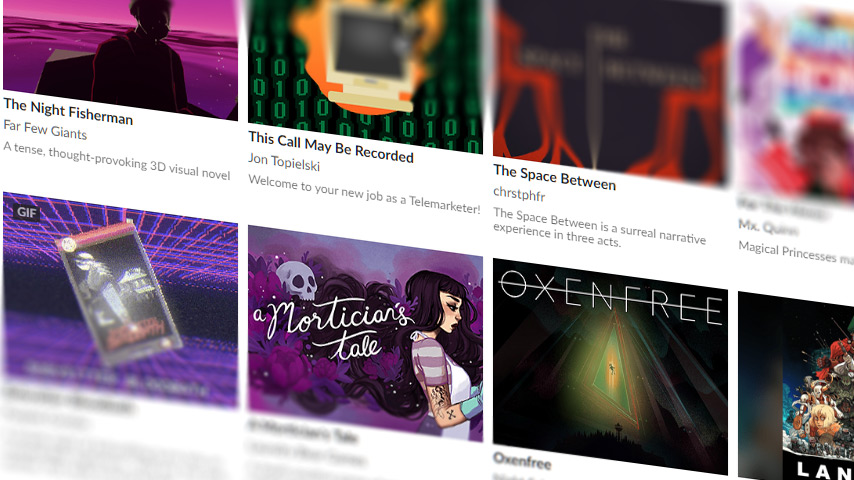
Task: Visit the Far Few Giants author page
Action: tap(45, 130)
